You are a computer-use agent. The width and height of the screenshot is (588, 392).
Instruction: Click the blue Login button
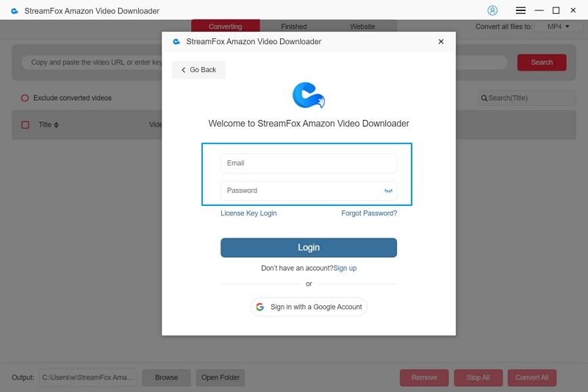309,248
